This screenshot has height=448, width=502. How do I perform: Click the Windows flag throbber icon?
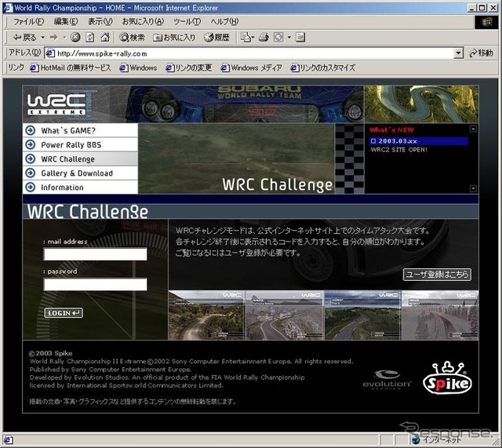[486, 22]
